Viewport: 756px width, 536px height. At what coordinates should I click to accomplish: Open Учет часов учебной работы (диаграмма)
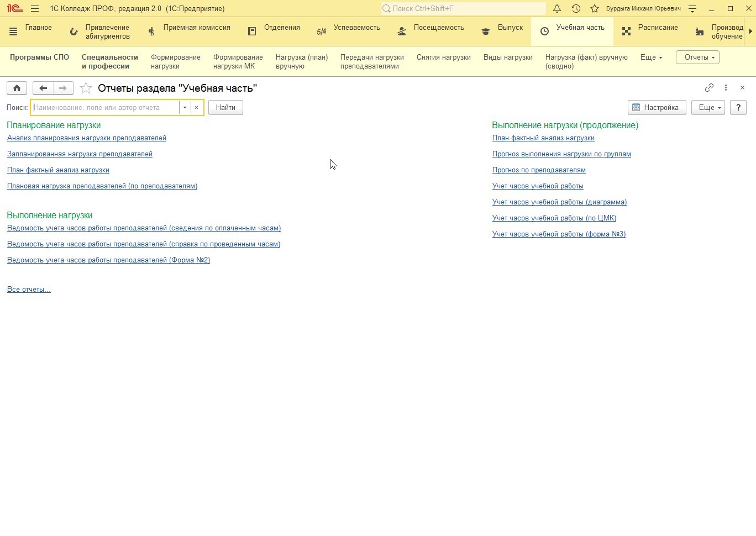(559, 202)
